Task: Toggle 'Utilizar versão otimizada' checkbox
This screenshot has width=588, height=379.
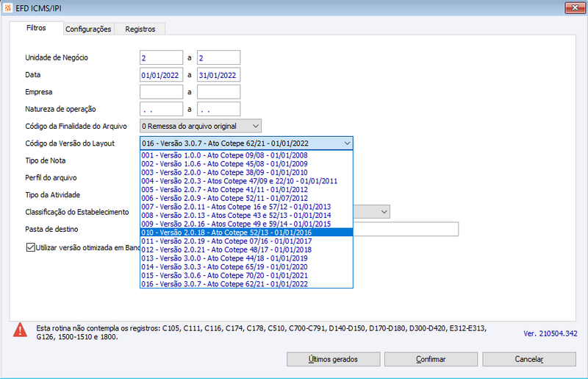Action: click(30, 247)
